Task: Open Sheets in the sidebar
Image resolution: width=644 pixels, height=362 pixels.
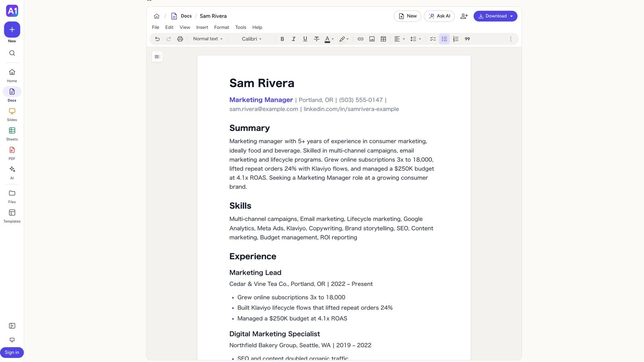Action: 12,134
